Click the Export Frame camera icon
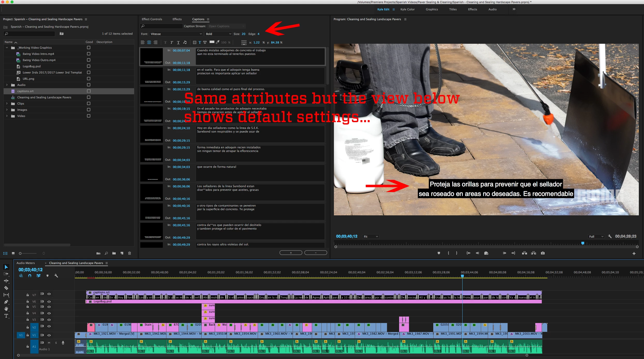This screenshot has width=644, height=359. pyautogui.click(x=543, y=253)
